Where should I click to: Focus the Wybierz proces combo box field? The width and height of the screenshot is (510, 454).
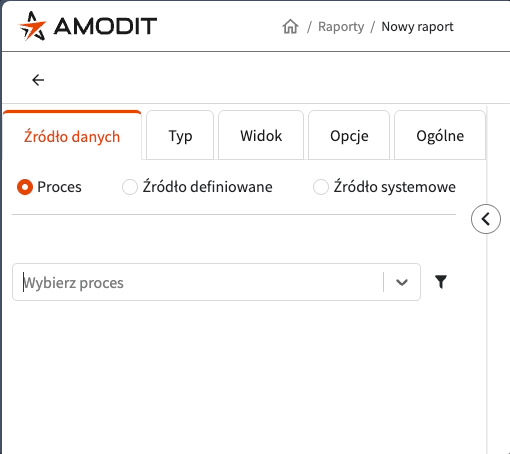coord(216,282)
